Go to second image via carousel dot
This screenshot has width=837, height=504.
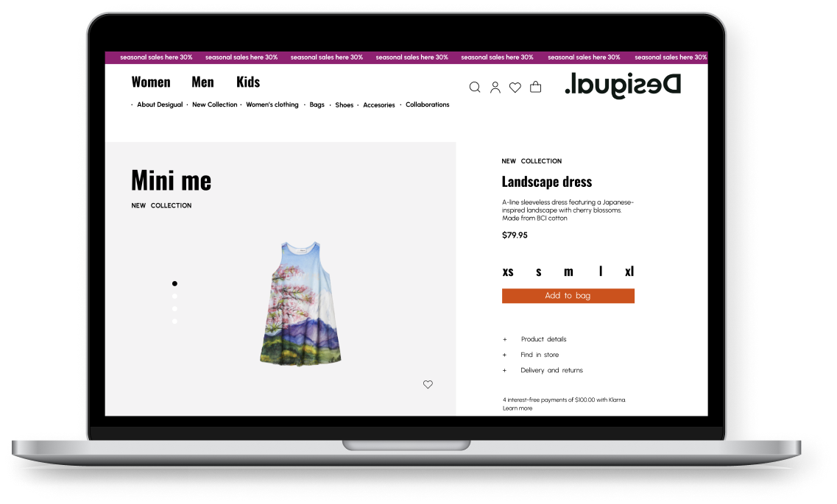point(174,297)
